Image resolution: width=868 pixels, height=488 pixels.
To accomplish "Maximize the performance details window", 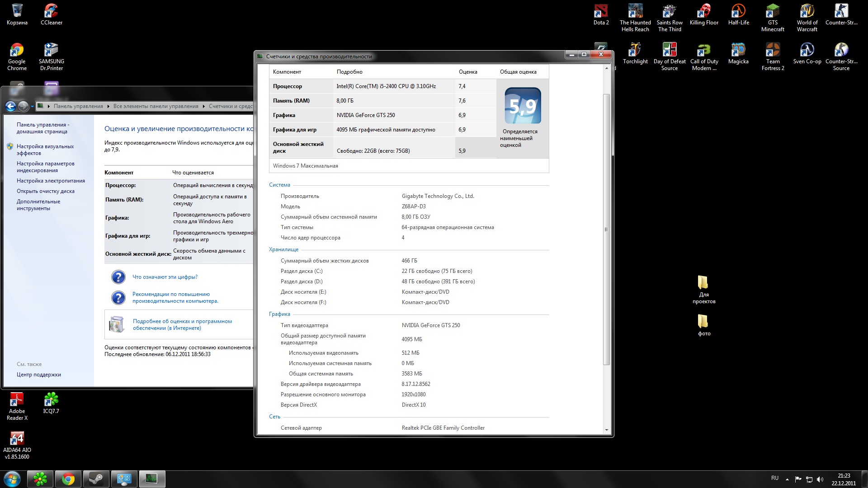I will click(x=584, y=55).
